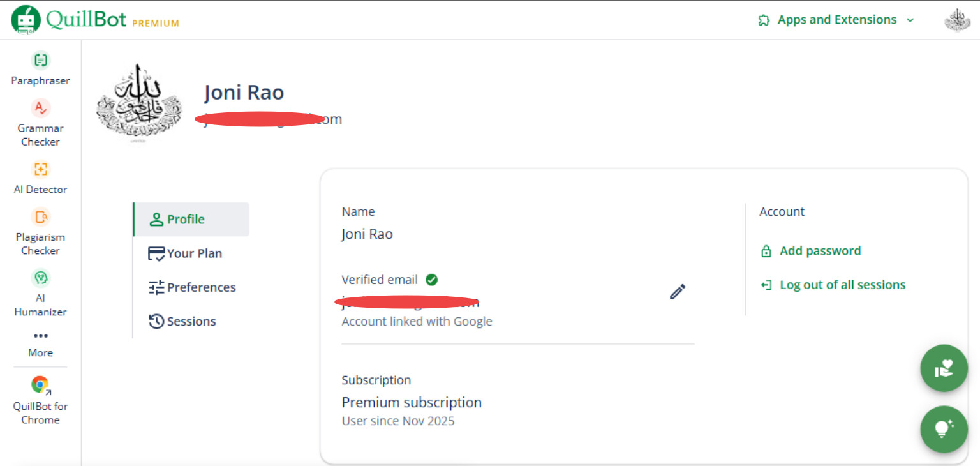Open the account avatar menu at top right
The height and width of the screenshot is (466, 980).
point(957,20)
